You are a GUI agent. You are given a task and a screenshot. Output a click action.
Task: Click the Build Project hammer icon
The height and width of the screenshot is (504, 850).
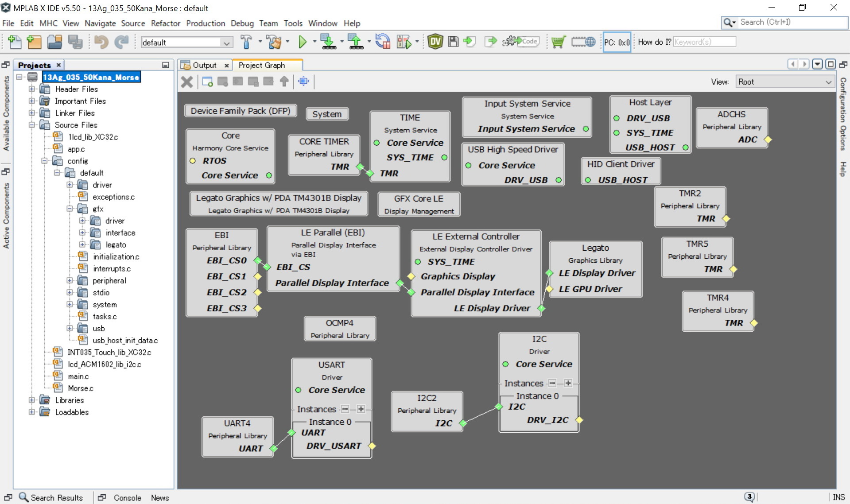[246, 42]
